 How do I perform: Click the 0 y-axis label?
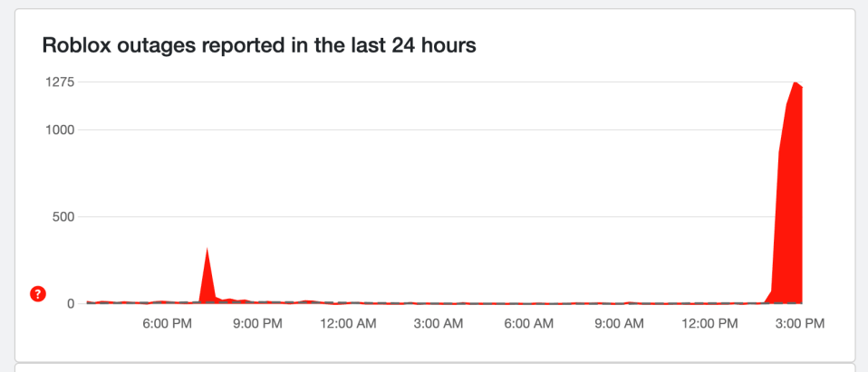pos(72,304)
